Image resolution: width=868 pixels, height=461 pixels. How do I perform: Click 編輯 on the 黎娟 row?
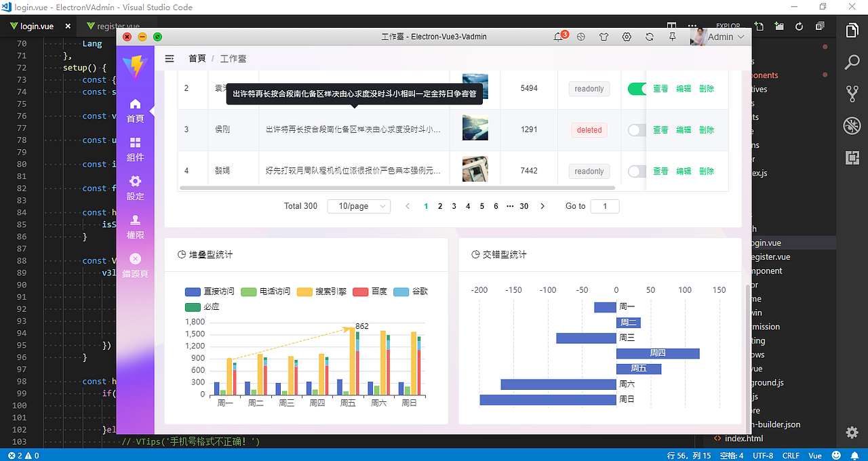684,172
